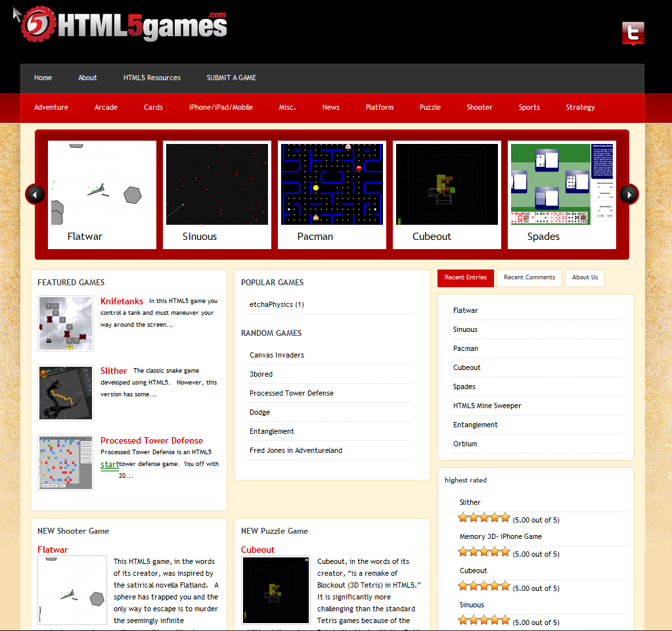Browse the Shooter category

click(x=479, y=107)
